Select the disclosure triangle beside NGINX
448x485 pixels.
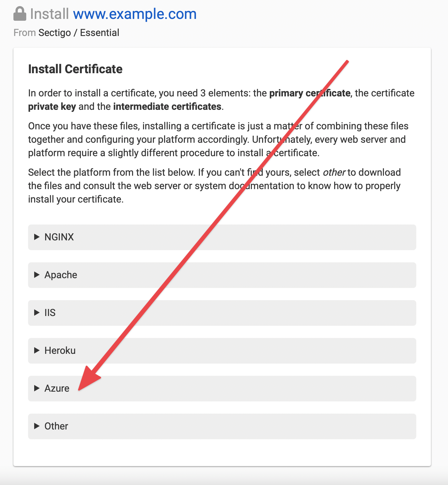(37, 237)
